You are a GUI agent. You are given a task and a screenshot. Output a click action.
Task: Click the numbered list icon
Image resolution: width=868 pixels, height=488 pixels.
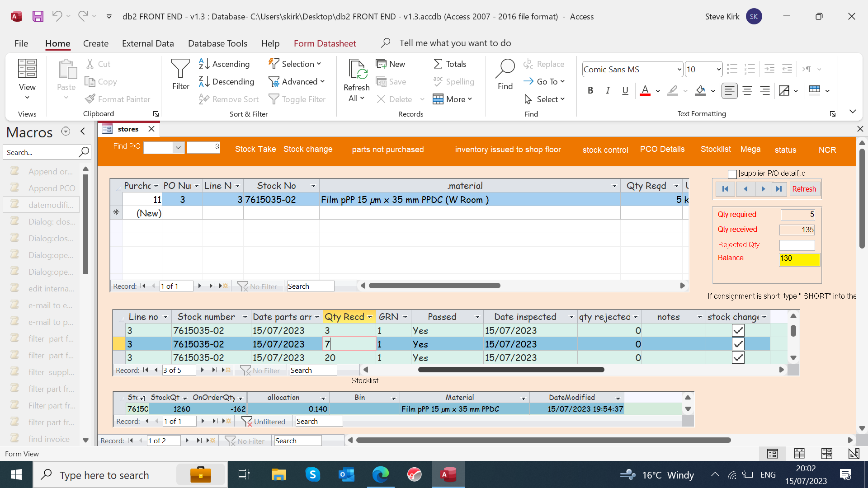click(x=750, y=69)
